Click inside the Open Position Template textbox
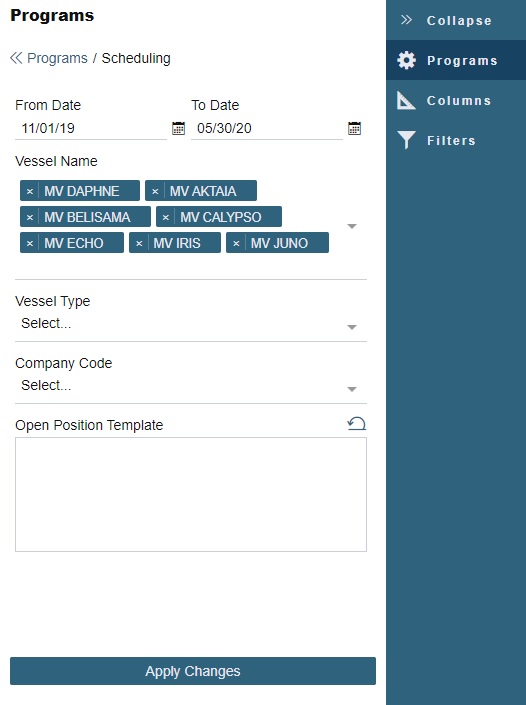526x705 pixels. click(x=191, y=495)
